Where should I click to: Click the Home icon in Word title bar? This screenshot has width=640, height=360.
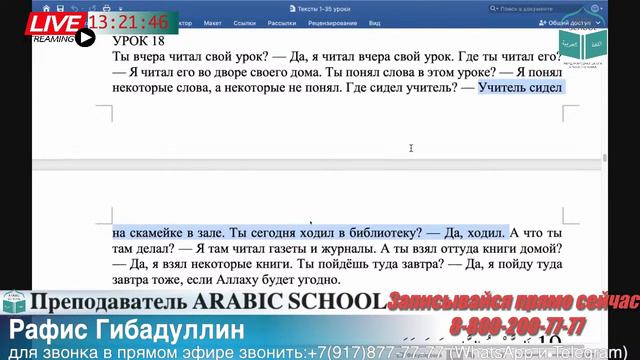click(x=46, y=8)
